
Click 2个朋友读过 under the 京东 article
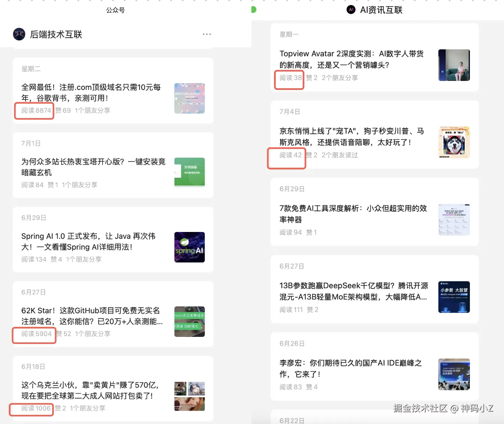pos(340,155)
